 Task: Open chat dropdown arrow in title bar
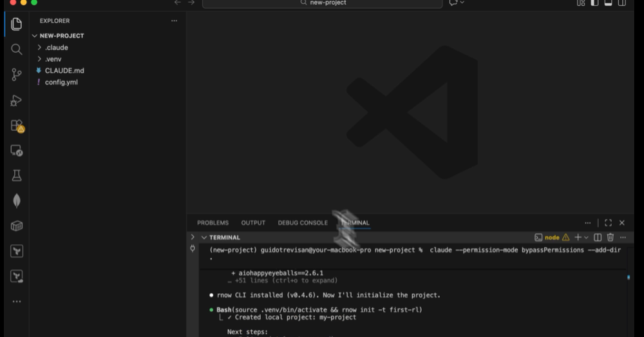462,3
